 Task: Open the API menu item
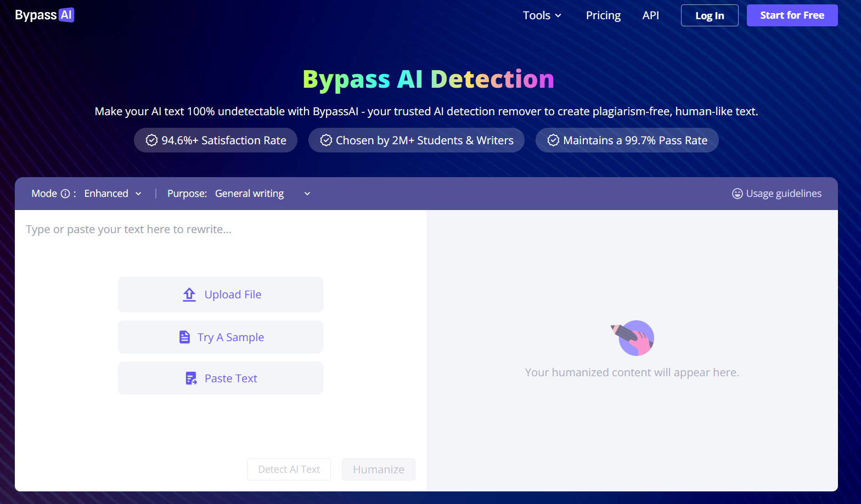pyautogui.click(x=651, y=15)
